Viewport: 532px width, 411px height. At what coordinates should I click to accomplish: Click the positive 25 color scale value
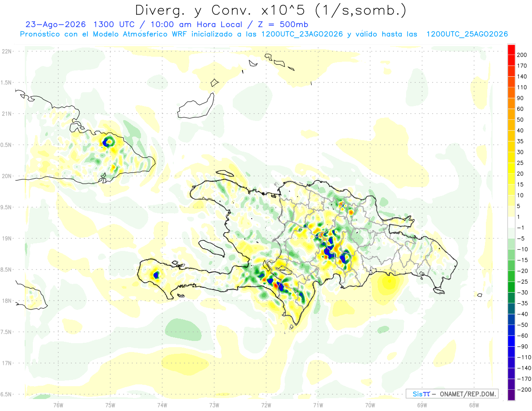point(520,163)
